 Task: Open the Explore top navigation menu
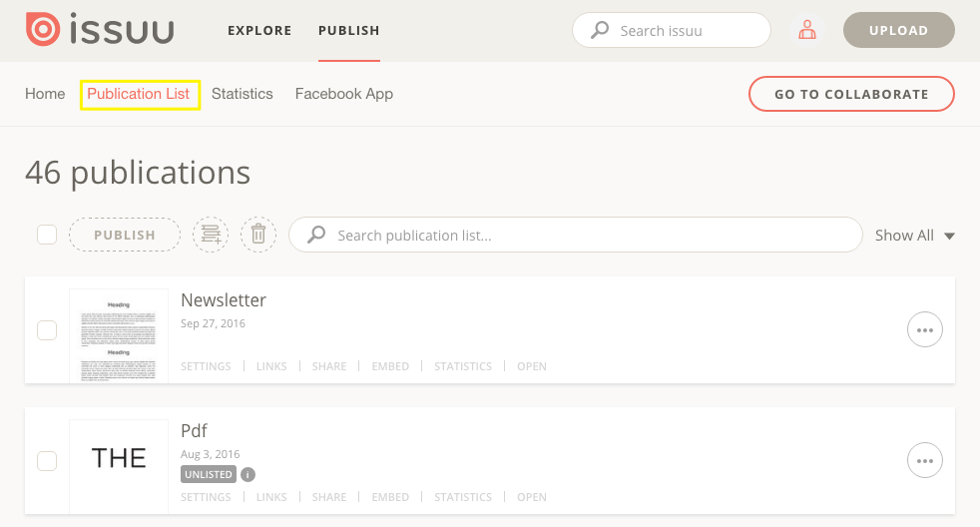tap(259, 30)
